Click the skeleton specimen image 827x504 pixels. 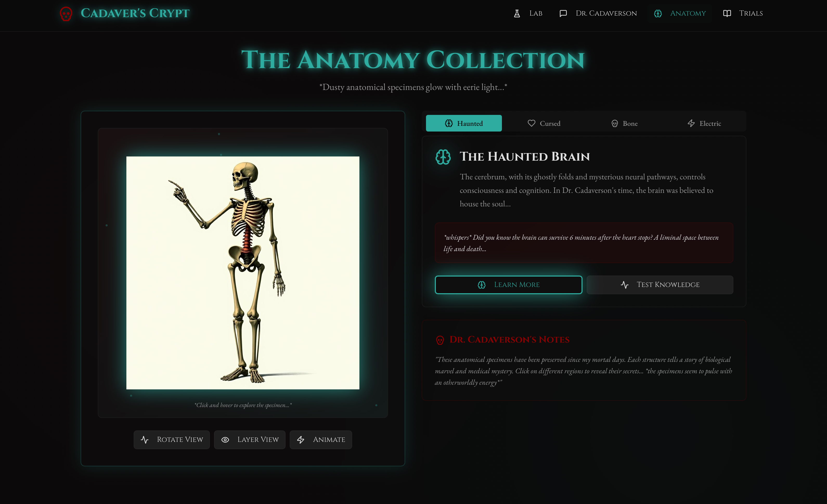click(243, 272)
